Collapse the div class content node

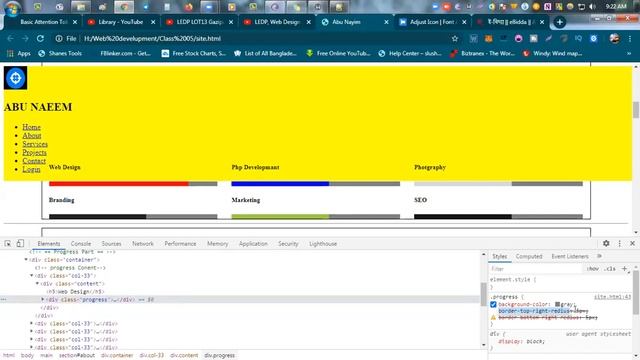coord(37,284)
